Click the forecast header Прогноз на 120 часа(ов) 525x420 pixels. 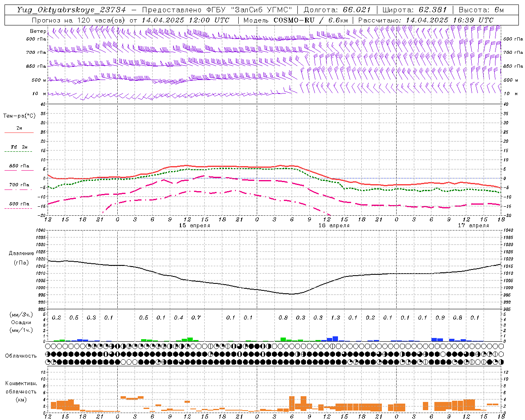[x=79, y=20]
